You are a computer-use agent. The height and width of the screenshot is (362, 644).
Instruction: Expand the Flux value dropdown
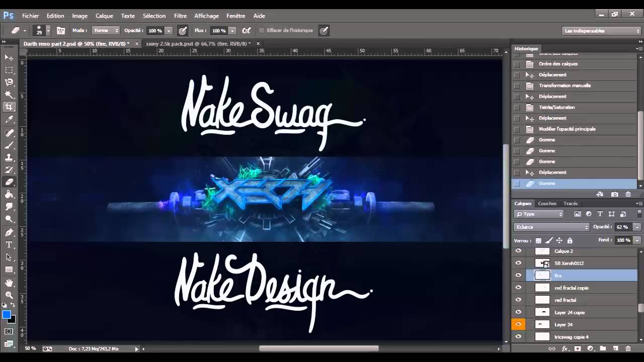[x=232, y=31]
